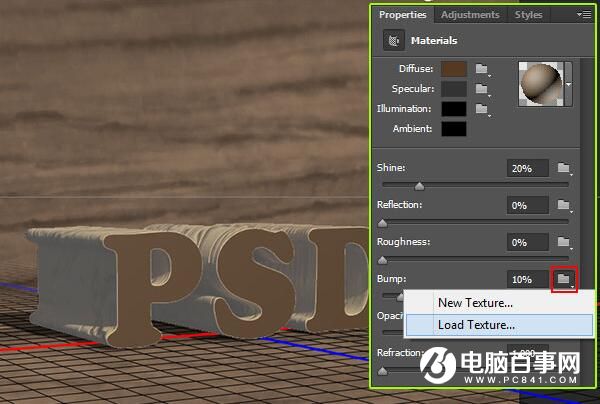Switch to the Adjustments tab
The width and height of the screenshot is (600, 404).
pos(470,15)
